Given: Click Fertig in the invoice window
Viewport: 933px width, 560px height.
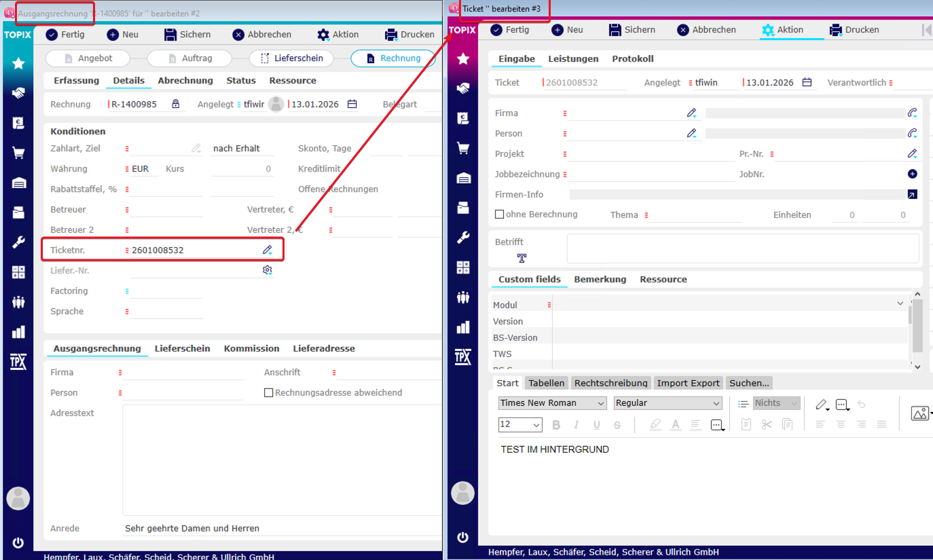Looking at the screenshot, I should pos(65,35).
